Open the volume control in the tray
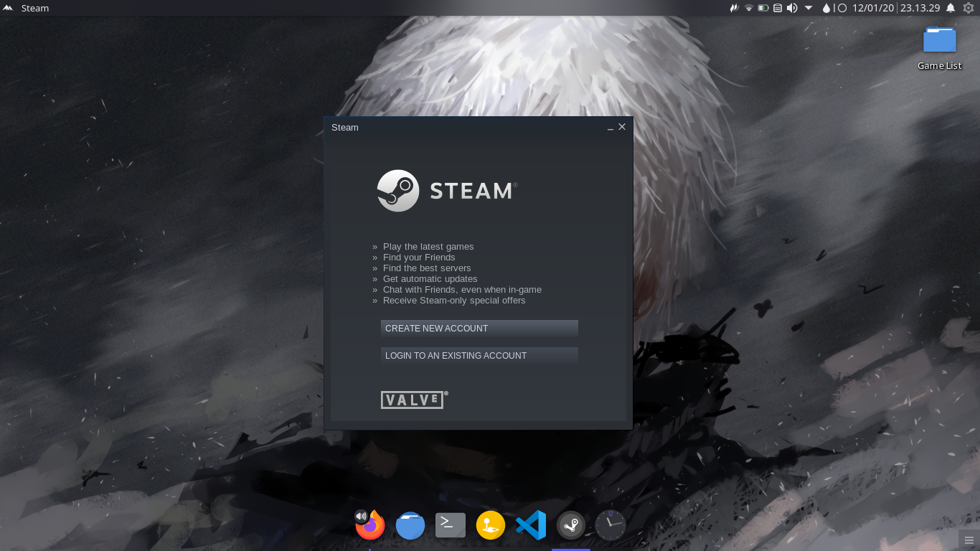 (792, 8)
